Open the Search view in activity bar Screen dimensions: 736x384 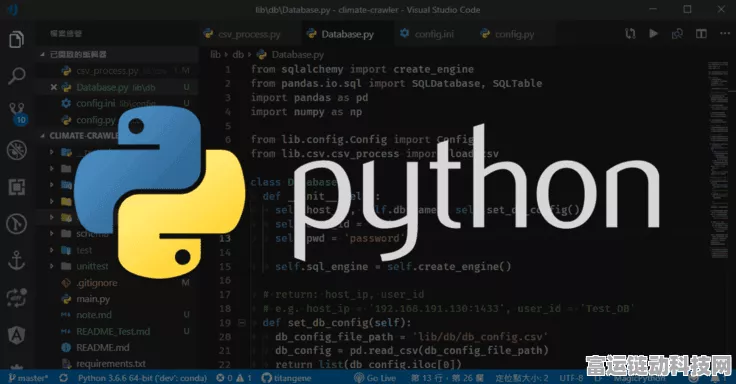(16, 76)
